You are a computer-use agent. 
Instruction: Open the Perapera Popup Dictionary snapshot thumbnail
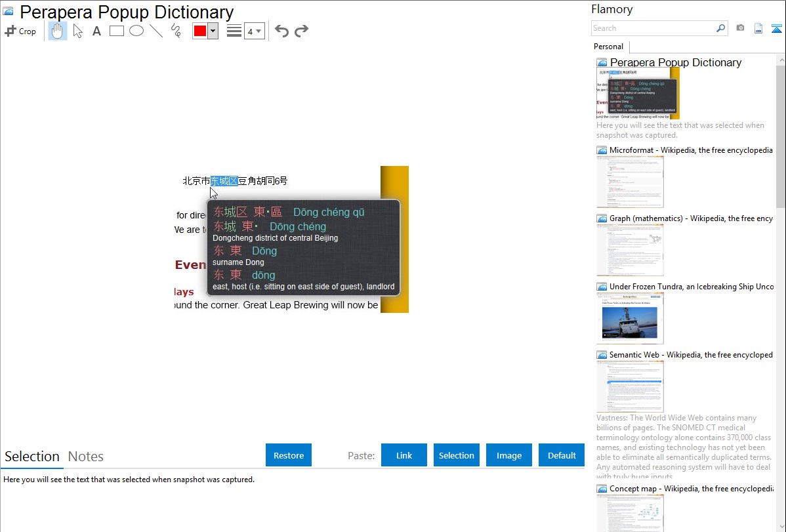638,93
